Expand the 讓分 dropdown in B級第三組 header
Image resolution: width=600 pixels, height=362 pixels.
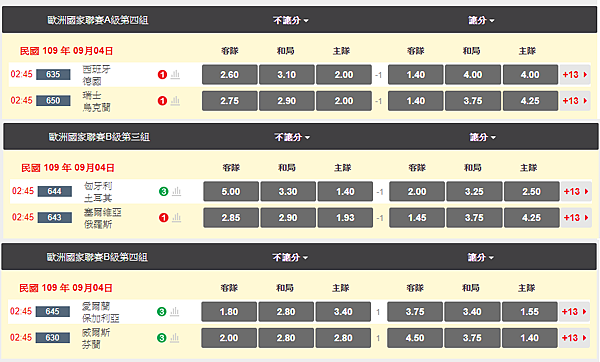(x=483, y=137)
